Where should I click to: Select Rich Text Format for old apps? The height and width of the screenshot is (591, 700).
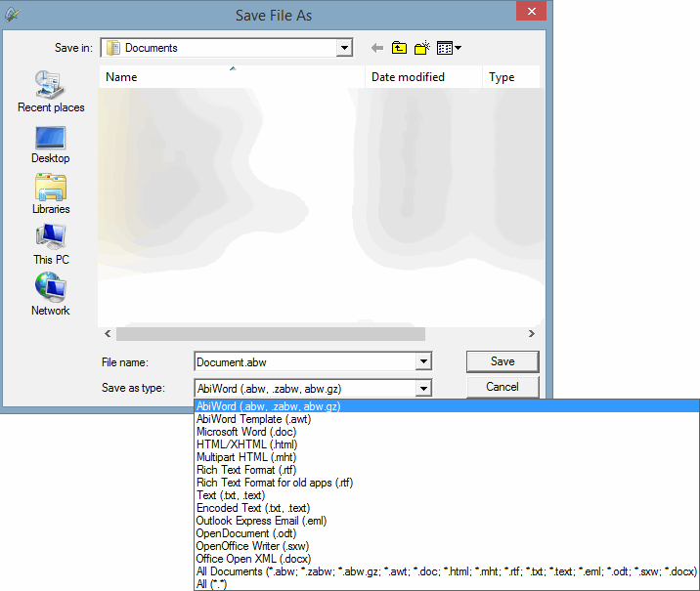pos(447,483)
